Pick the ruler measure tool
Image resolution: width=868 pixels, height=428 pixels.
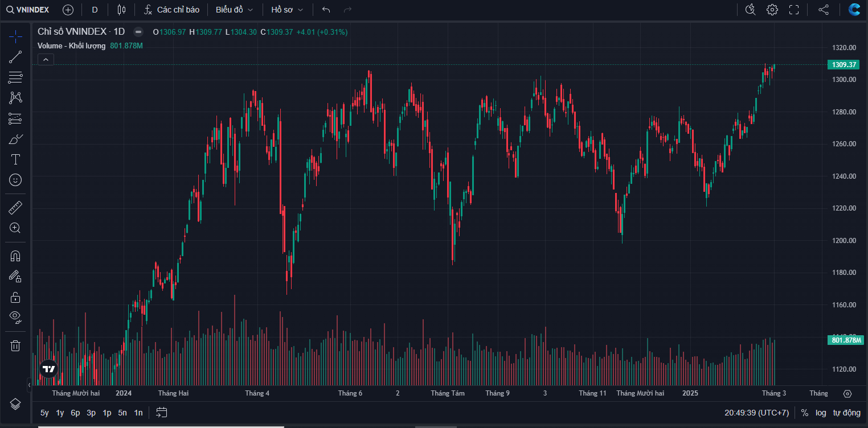pos(15,208)
